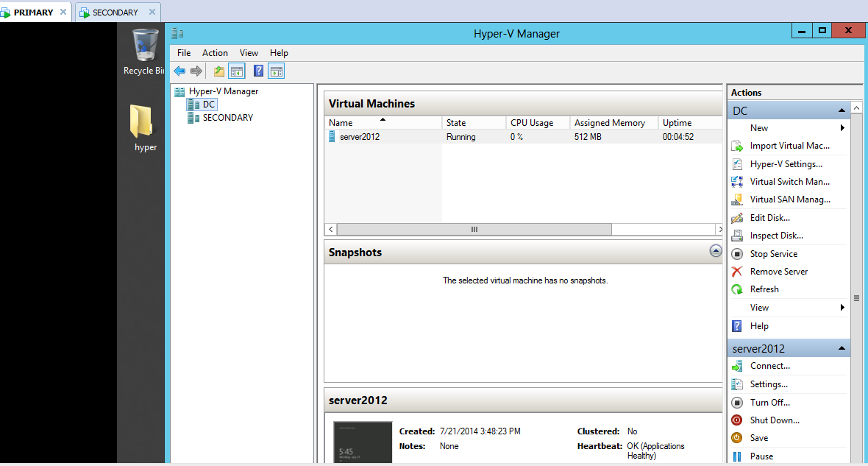Collapse the server2012 actions section
The width and height of the screenshot is (868, 466).
(x=842, y=348)
